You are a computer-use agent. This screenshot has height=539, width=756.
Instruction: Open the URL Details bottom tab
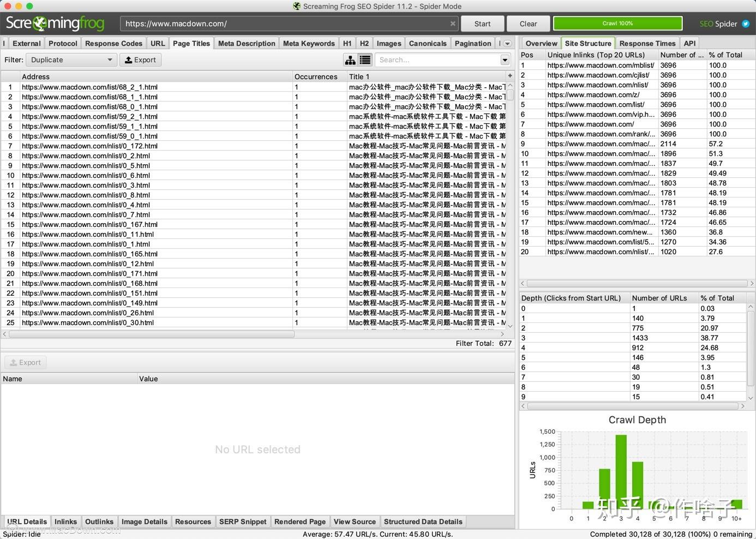click(27, 522)
